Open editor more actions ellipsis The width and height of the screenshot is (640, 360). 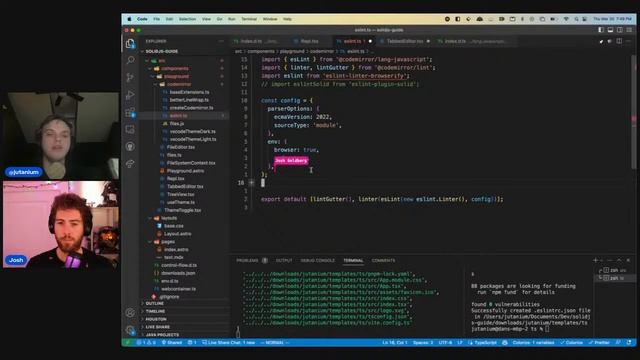click(x=628, y=41)
